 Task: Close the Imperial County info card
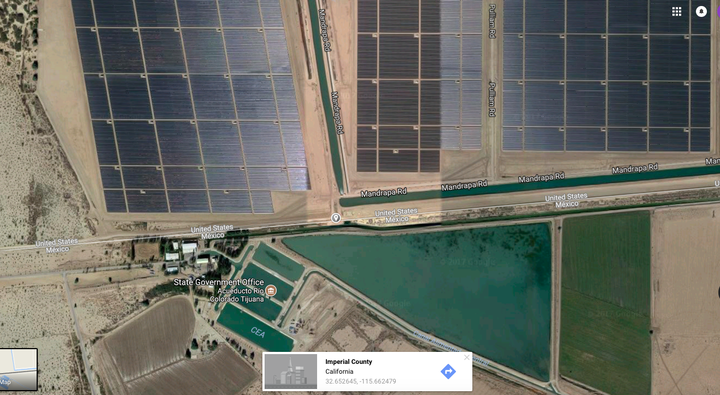[467, 357]
